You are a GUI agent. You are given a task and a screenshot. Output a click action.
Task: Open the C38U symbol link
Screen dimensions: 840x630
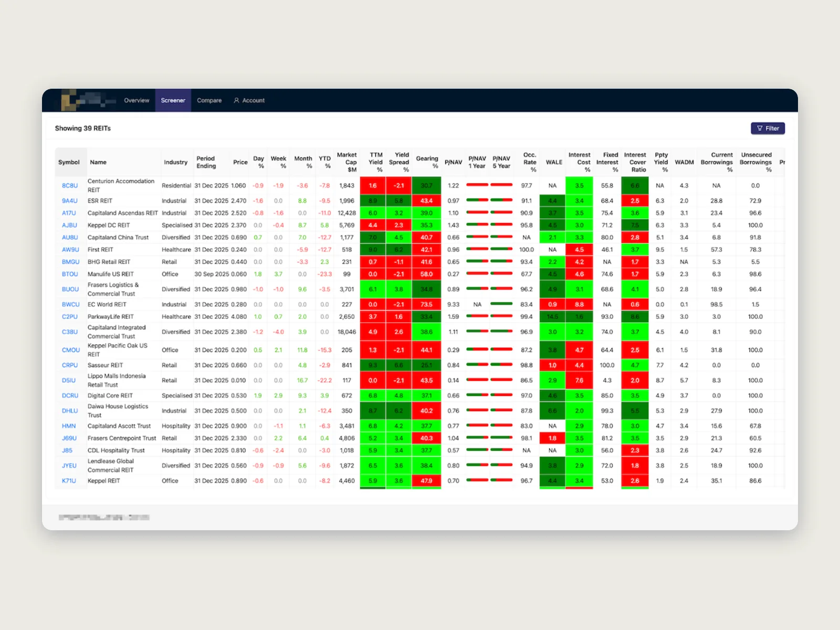pos(70,332)
